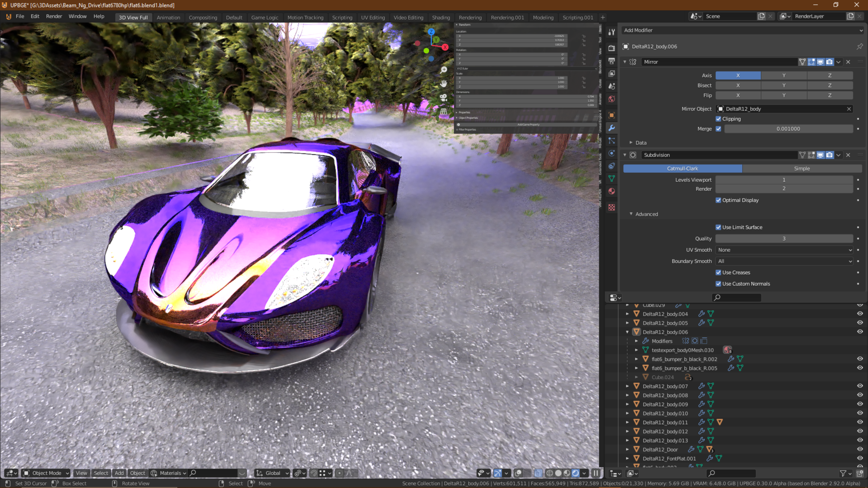Select wireframe viewport shading
This screenshot has height=488, width=868.
[x=549, y=473]
